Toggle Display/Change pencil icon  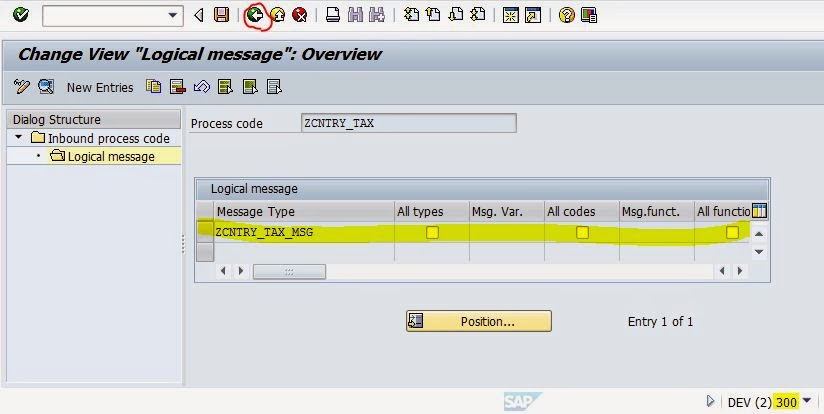pos(22,86)
